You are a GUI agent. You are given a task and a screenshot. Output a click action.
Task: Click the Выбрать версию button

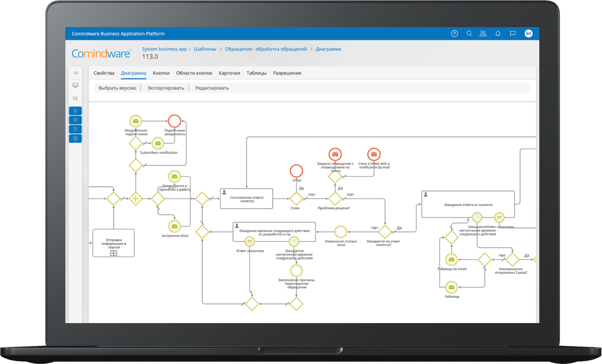pyautogui.click(x=117, y=88)
